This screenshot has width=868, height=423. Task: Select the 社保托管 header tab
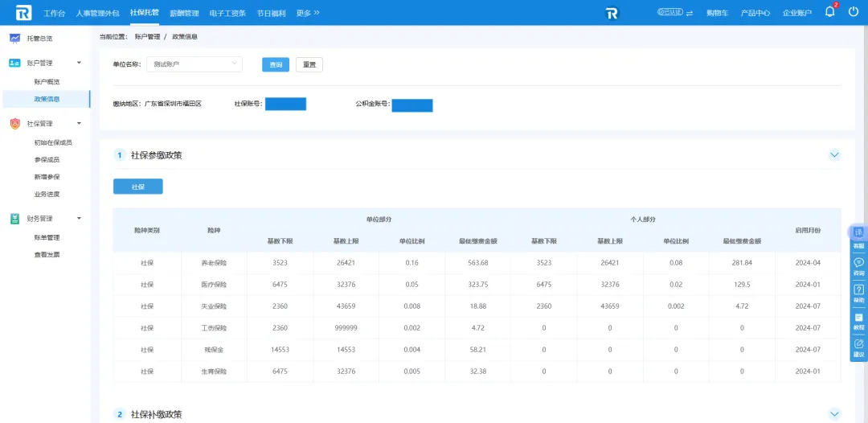coord(145,13)
